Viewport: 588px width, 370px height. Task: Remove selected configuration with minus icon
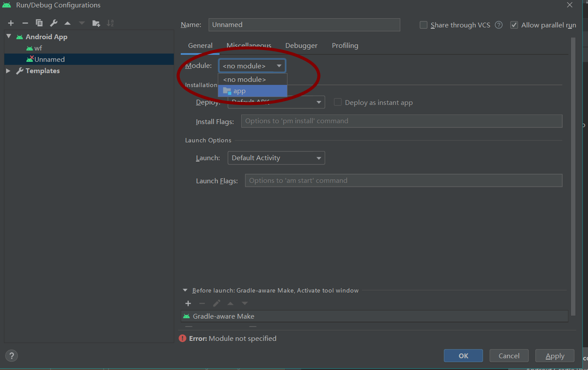coord(25,23)
